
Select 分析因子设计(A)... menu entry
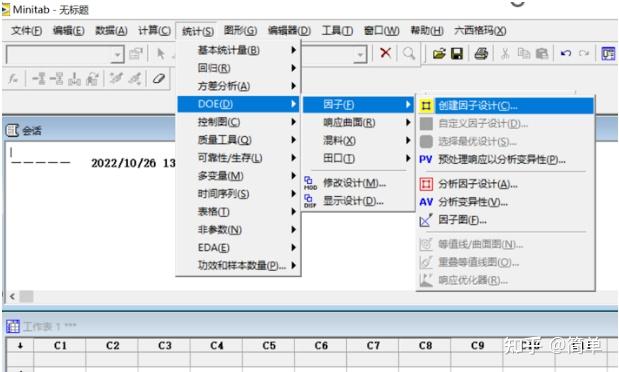[x=506, y=184]
